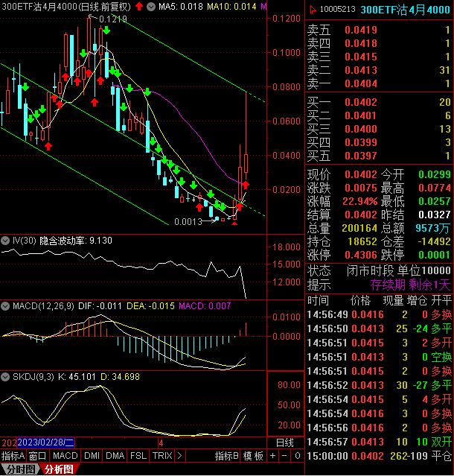This screenshot has width=454, height=476.
Task: Select the 分析图 tab
Action: pos(58,469)
